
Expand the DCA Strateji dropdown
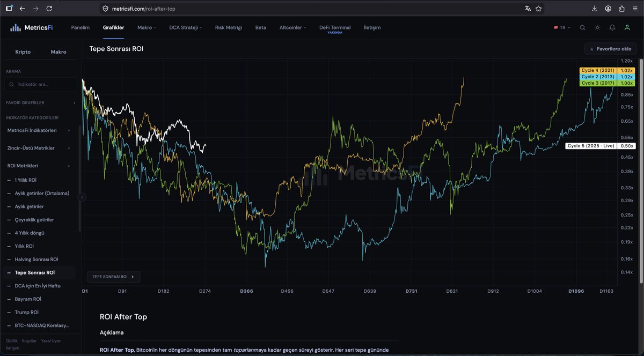[x=185, y=27]
